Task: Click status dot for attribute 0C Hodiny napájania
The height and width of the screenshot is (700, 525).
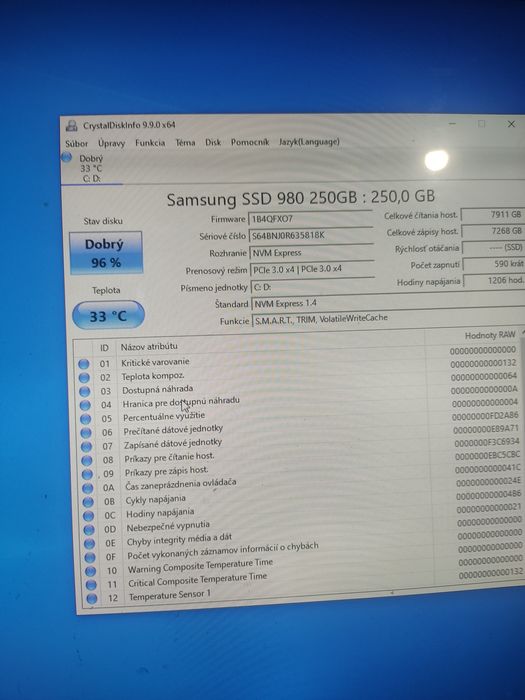Action: 89,516
